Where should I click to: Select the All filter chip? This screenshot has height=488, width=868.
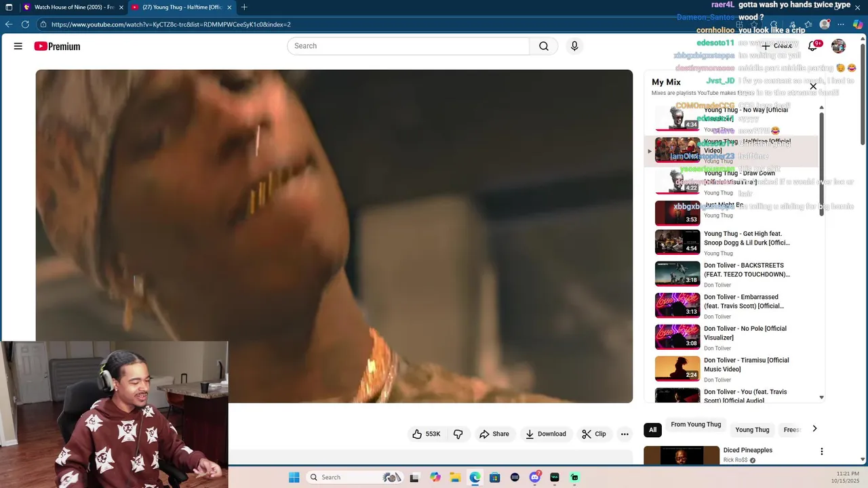652,430
